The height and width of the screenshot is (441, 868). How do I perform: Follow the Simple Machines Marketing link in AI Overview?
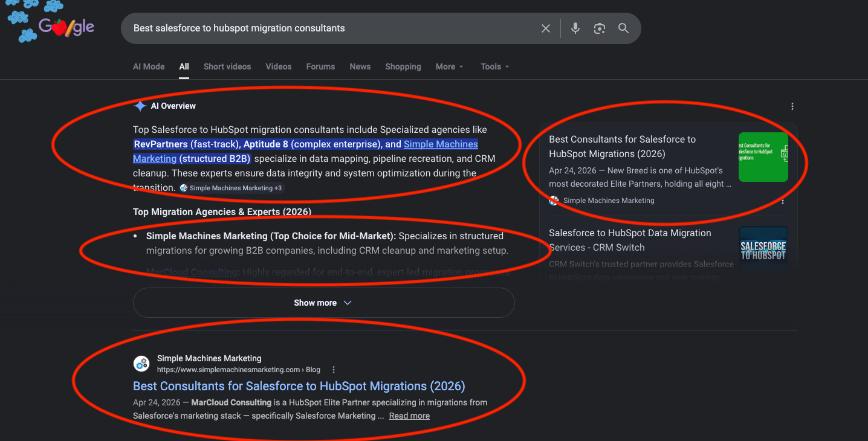tap(441, 144)
